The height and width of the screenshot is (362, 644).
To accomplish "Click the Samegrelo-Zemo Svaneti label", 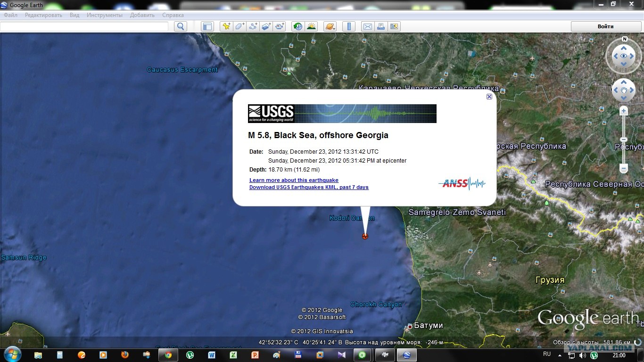I will [457, 213].
